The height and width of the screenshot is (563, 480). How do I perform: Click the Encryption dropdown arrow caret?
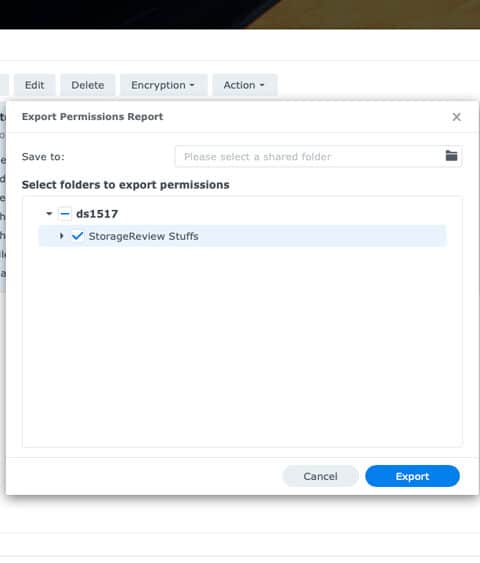192,85
